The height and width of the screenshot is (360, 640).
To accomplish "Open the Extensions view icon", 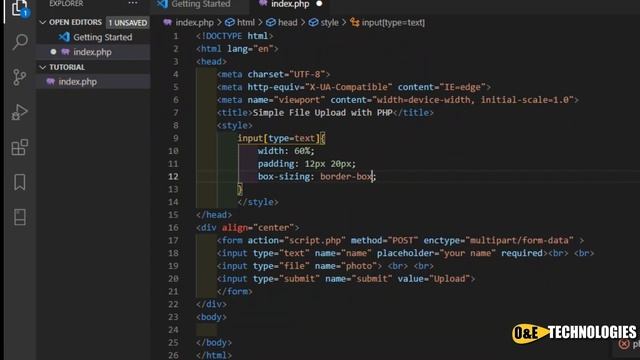I will pos(20,147).
